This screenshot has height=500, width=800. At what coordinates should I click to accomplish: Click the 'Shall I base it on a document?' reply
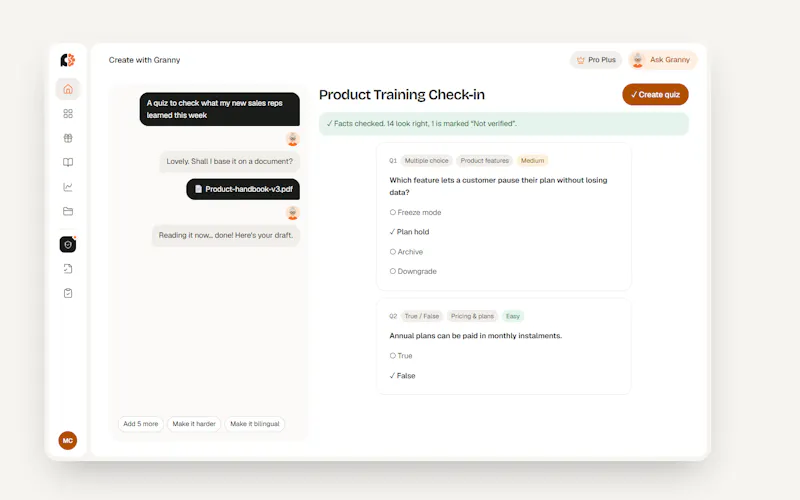pos(230,161)
